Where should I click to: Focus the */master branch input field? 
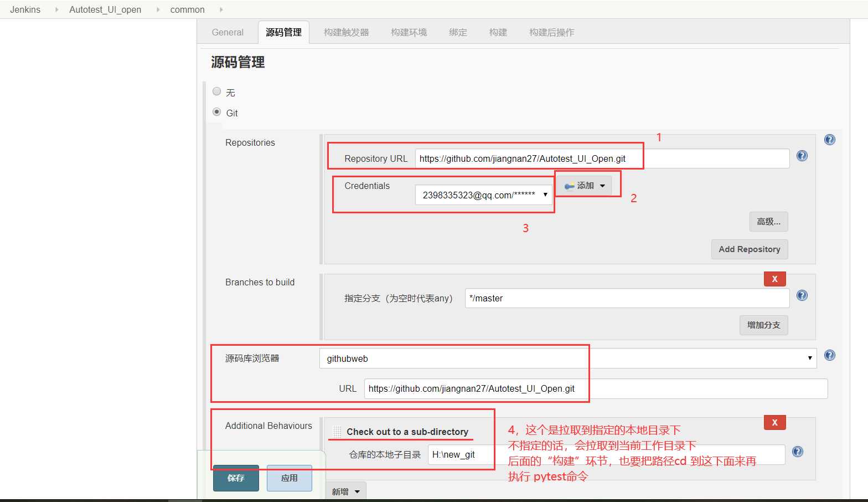point(627,298)
